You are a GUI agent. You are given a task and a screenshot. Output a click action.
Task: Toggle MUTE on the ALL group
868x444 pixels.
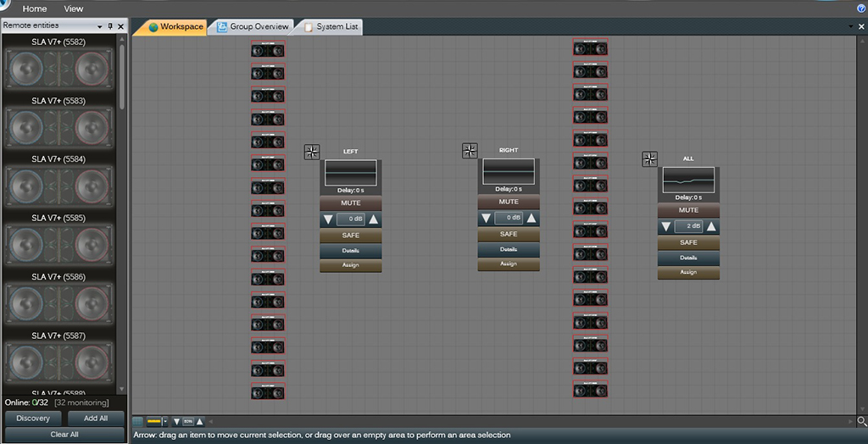(688, 210)
